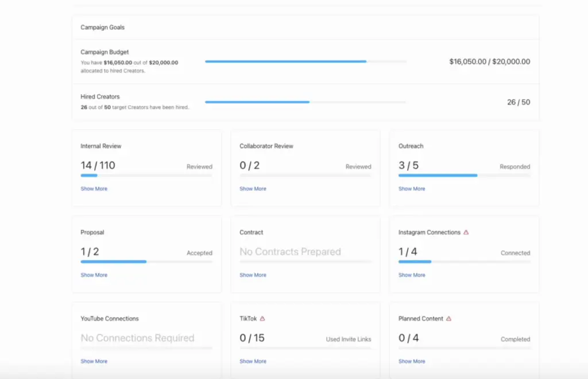
Task: Expand Show More in Outreach card
Action: (x=412, y=189)
